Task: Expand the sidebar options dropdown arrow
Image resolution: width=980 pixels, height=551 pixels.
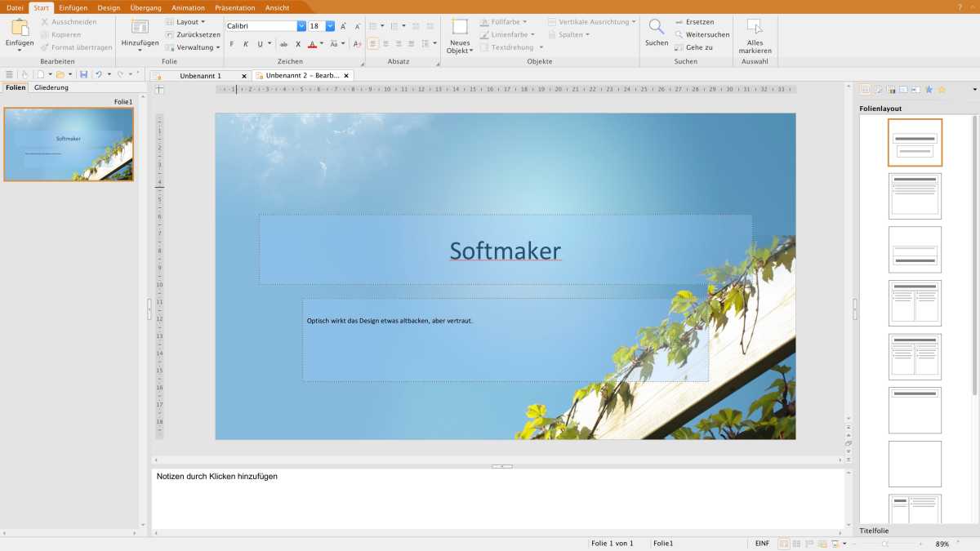Action: (974, 89)
